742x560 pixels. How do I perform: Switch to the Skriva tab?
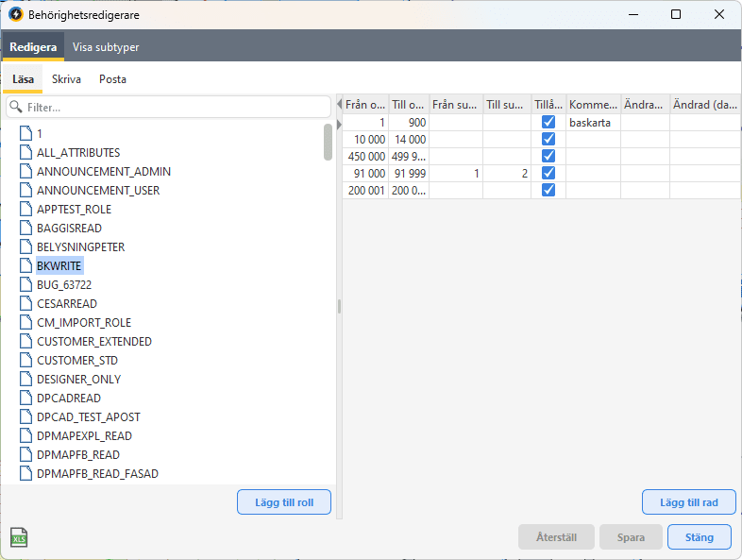point(66,79)
